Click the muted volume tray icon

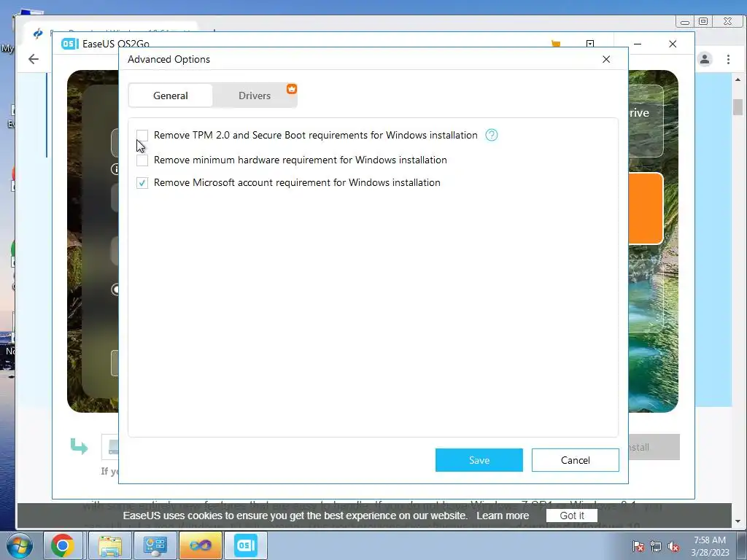click(x=673, y=546)
